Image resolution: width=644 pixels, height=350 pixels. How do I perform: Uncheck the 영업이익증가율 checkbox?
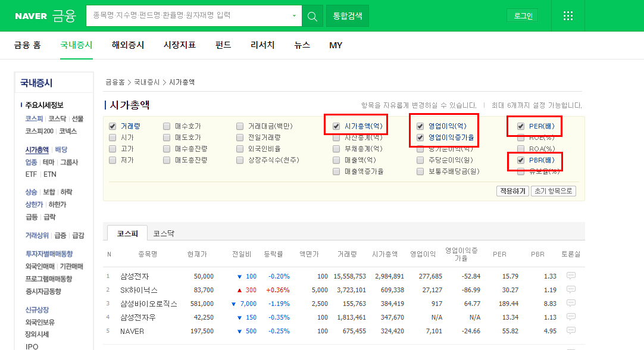[420, 137]
